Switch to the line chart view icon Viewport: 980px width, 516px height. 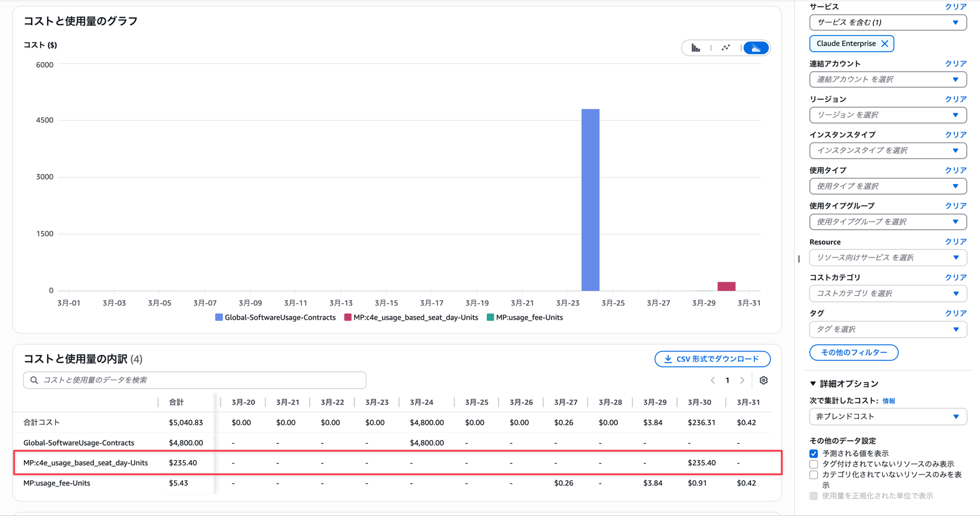pos(726,48)
